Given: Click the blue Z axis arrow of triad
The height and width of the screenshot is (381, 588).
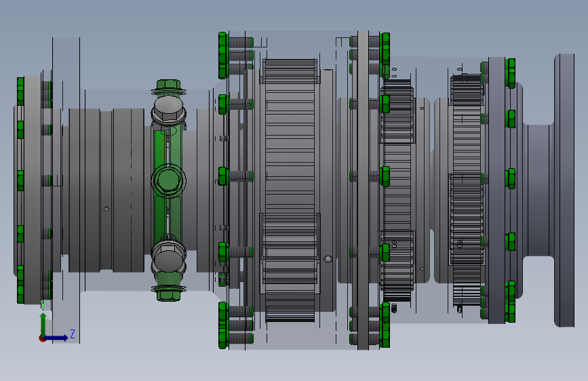Looking at the screenshot, I should pyautogui.click(x=56, y=338).
